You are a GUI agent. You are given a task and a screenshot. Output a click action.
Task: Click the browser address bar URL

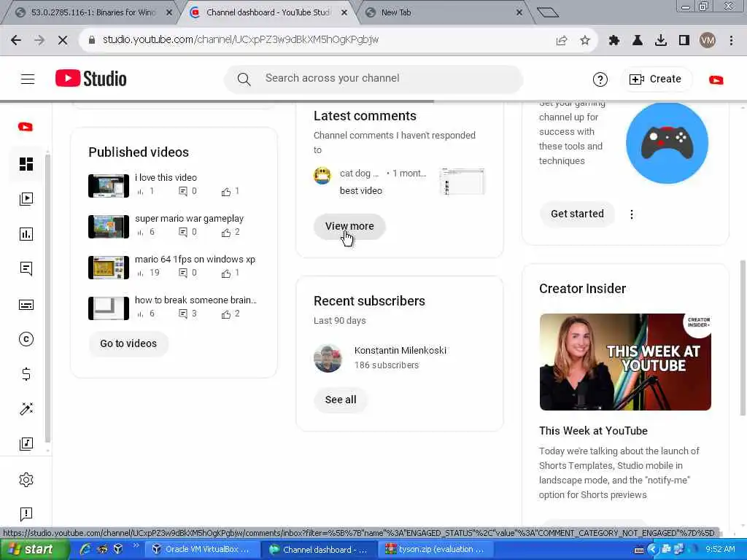pos(241,40)
